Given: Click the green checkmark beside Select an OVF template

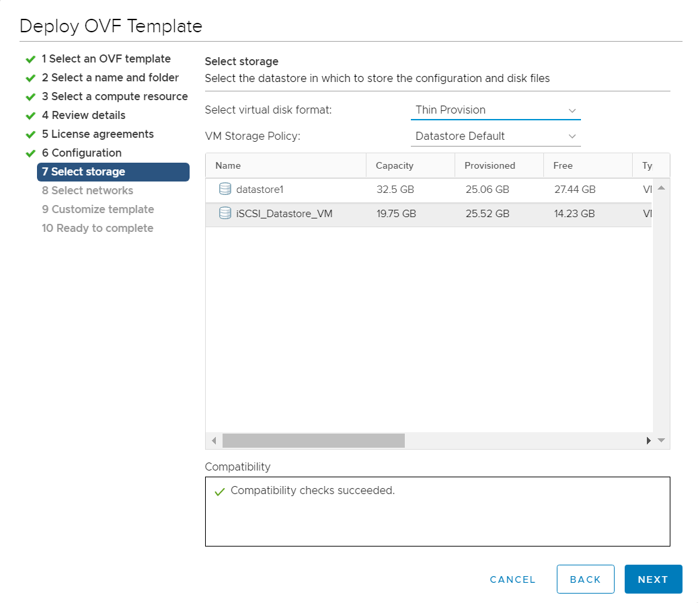Looking at the screenshot, I should point(30,59).
